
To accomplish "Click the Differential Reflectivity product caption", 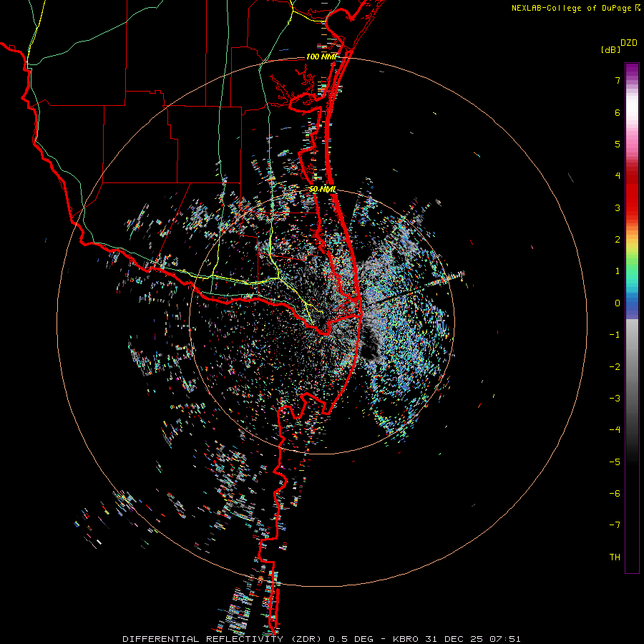I will click(321, 639).
